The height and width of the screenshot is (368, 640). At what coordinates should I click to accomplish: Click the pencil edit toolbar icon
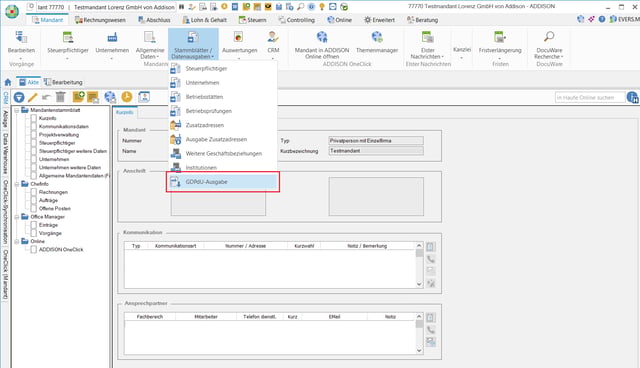[x=33, y=97]
